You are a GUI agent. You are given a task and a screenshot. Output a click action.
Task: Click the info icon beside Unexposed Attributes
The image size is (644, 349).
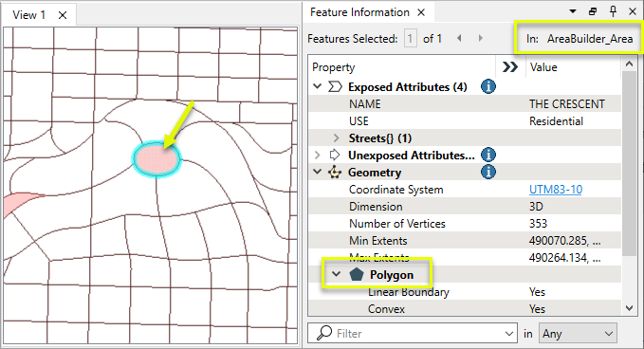click(x=488, y=155)
